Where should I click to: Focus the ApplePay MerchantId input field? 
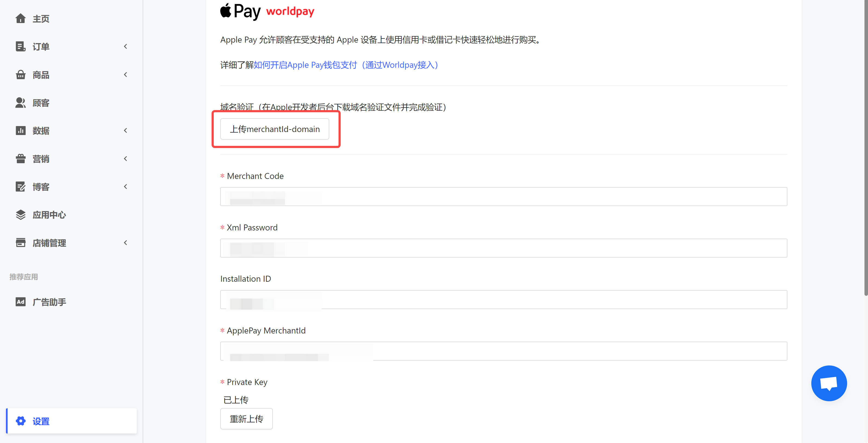pyautogui.click(x=503, y=351)
